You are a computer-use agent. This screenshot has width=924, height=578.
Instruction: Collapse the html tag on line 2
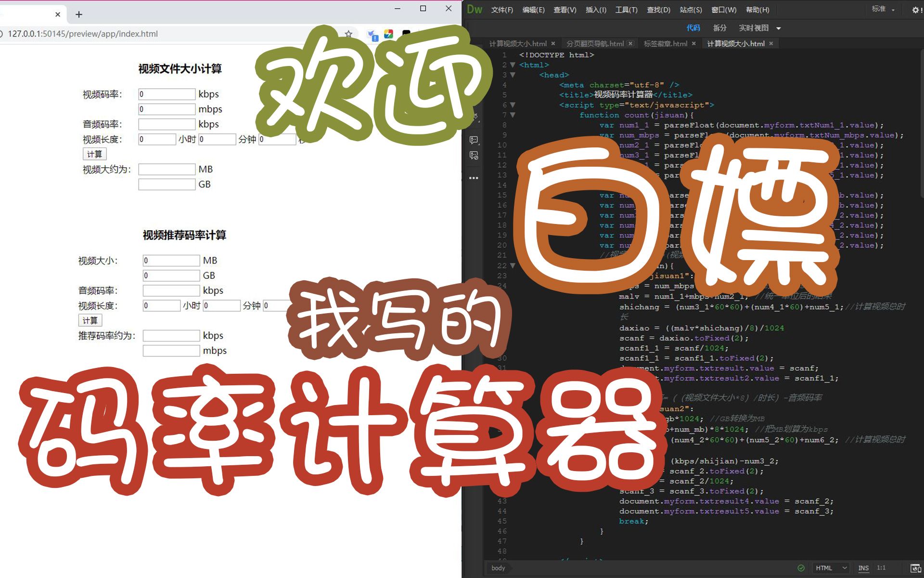point(513,65)
